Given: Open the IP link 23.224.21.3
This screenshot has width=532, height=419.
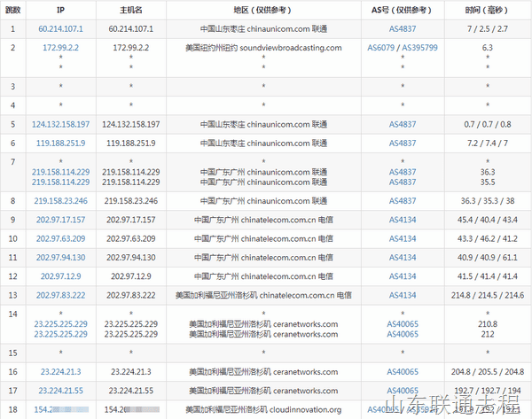Looking at the screenshot, I should (60, 372).
